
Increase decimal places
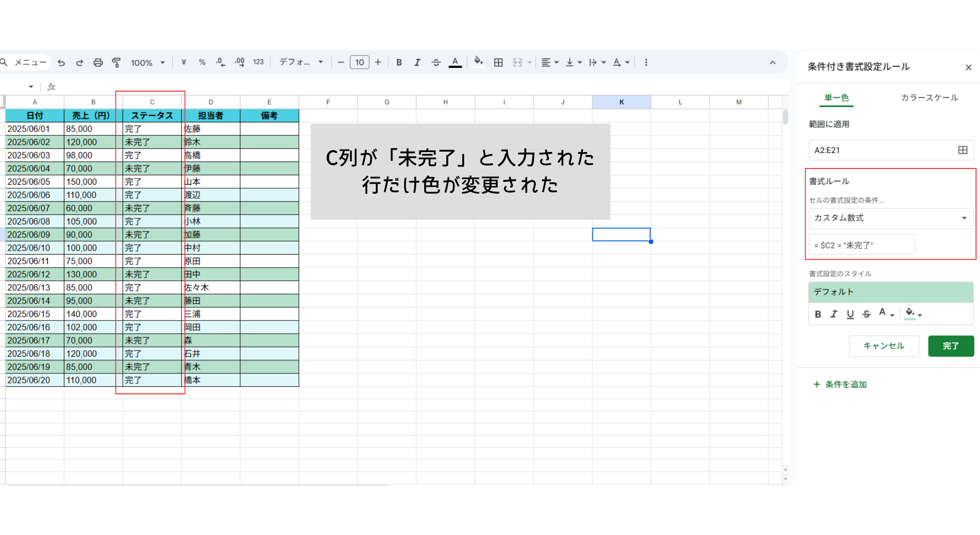click(x=240, y=62)
